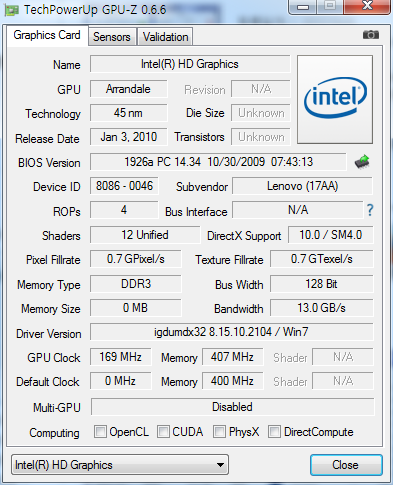Click the DirectX Support value 10.0 / SM4.0

tap(331, 235)
